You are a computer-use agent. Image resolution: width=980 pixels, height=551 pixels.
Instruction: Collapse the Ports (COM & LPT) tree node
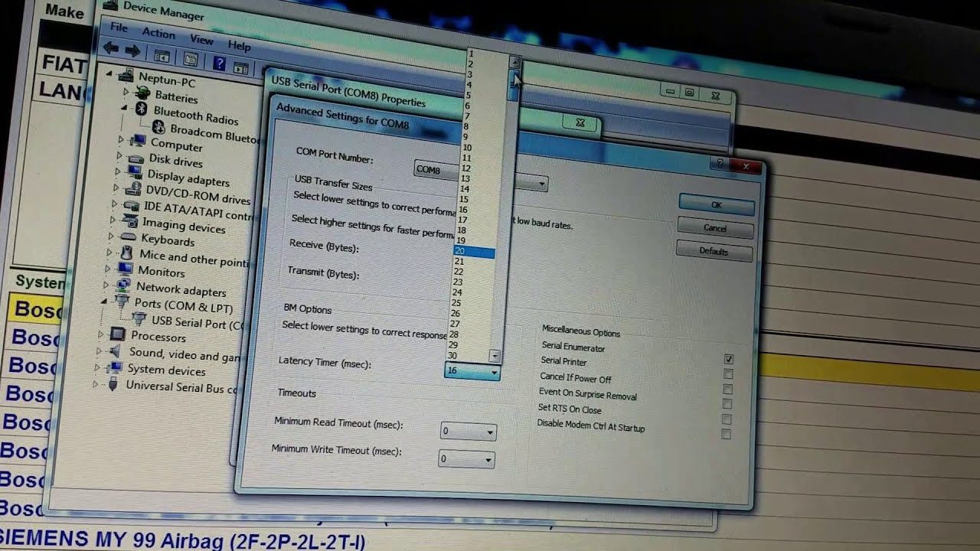[x=104, y=302]
